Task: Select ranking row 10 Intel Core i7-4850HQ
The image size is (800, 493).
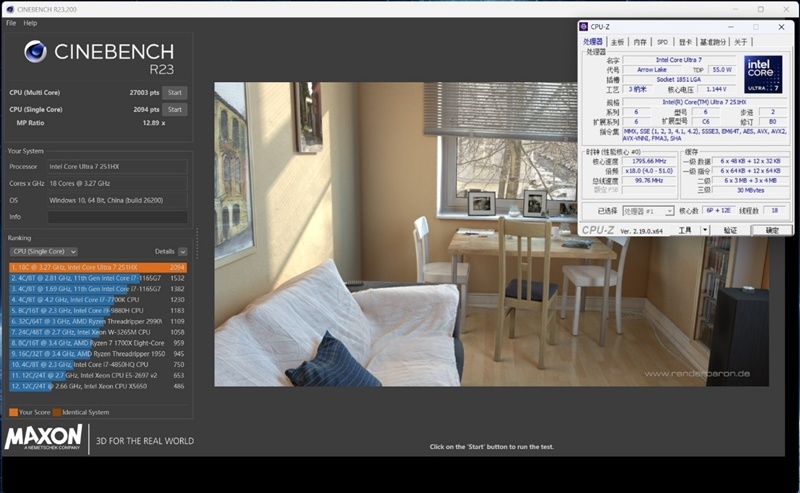Action: point(97,364)
